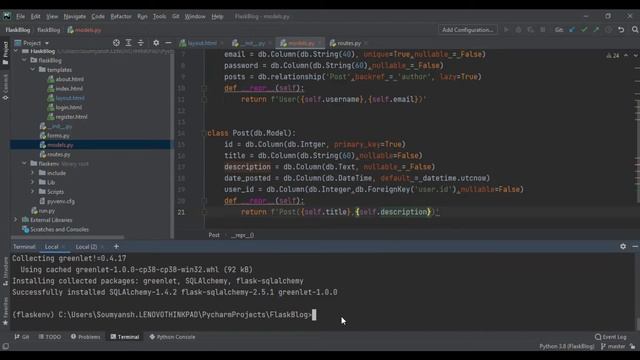Select login.html in project tree
Screen dimensions: 640x360
pyautogui.click(x=69, y=107)
